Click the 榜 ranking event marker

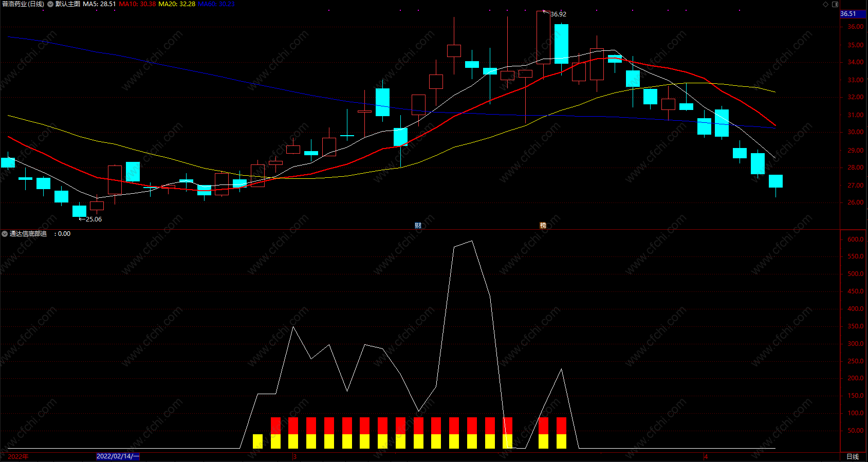point(543,226)
